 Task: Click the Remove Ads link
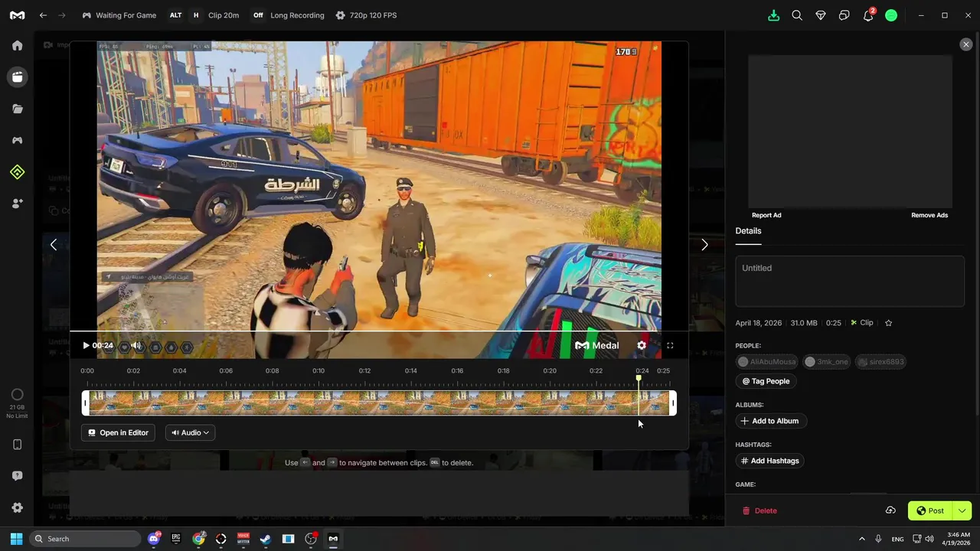click(x=929, y=215)
